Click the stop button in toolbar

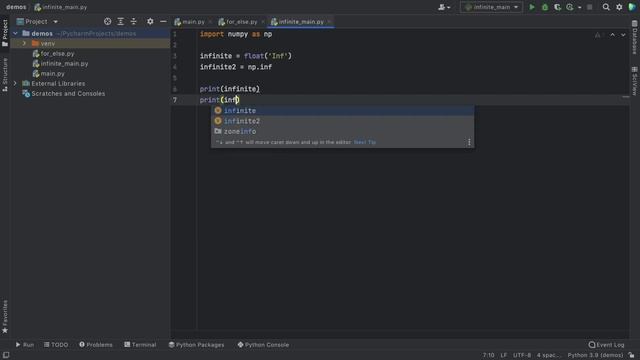point(589,7)
